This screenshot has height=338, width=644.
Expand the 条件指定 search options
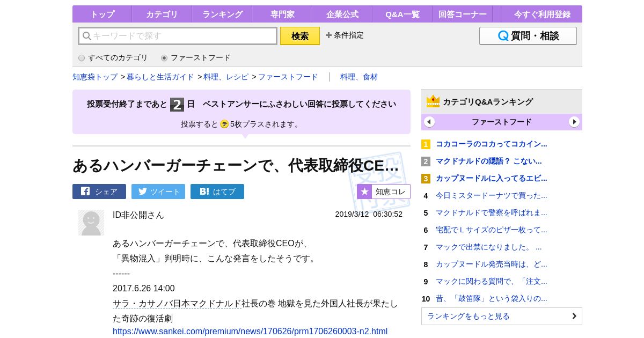345,35
